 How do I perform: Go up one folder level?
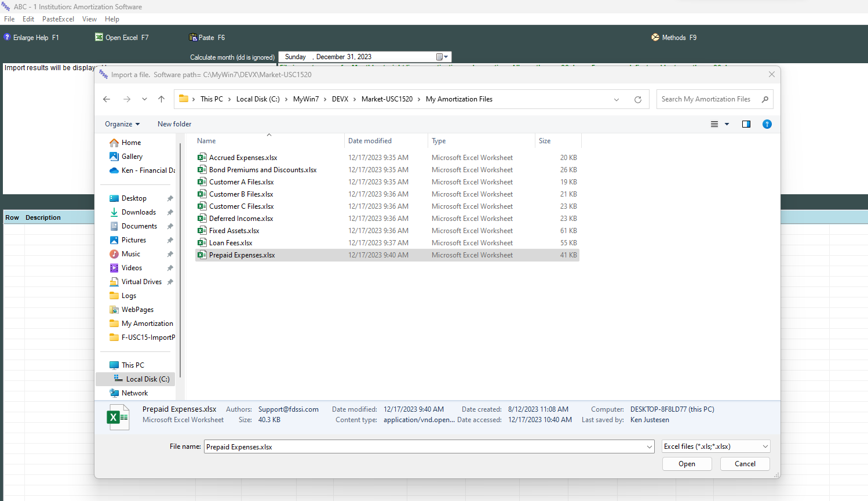click(x=161, y=99)
